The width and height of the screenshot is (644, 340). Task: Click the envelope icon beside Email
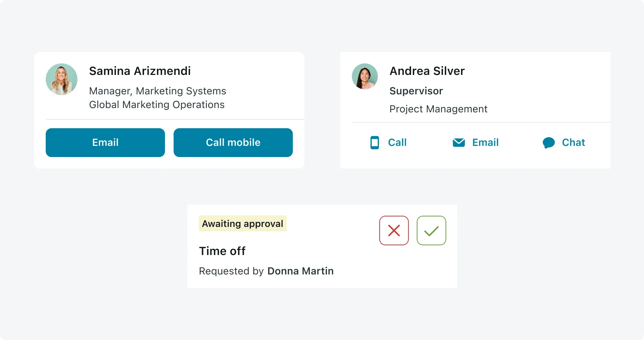(459, 143)
